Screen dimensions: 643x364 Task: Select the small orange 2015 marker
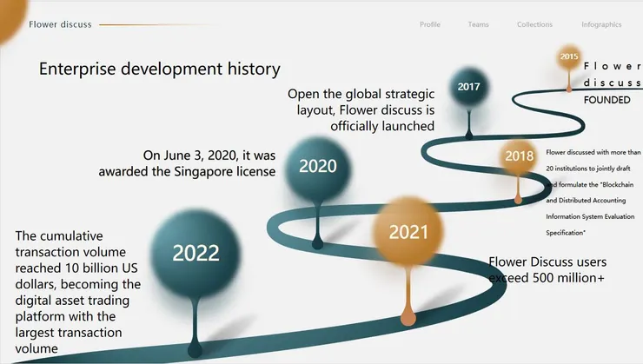(x=569, y=56)
